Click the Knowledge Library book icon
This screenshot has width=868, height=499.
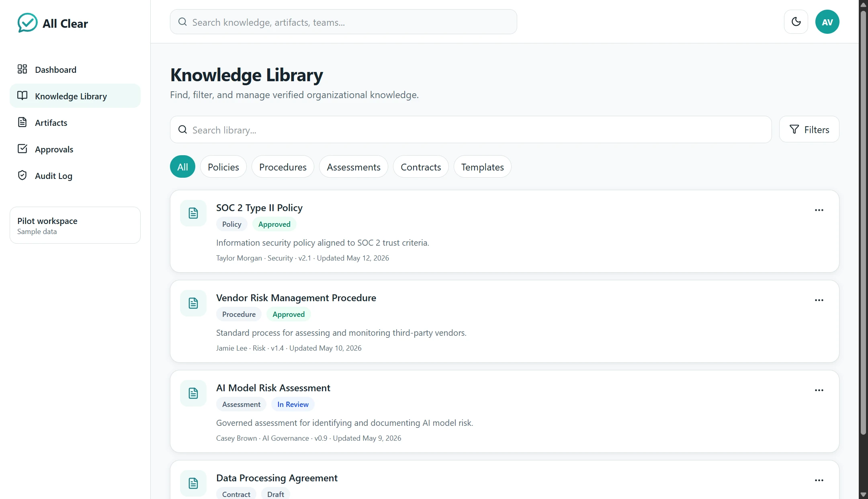23,96
